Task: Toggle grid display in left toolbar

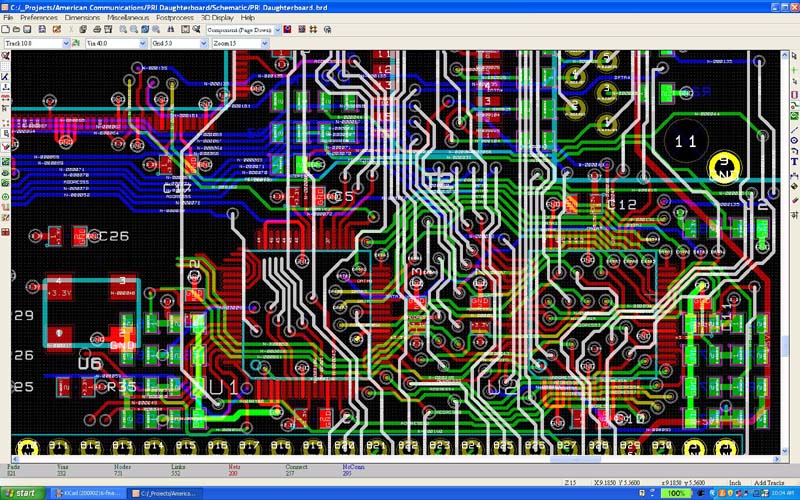Action: tap(5, 66)
